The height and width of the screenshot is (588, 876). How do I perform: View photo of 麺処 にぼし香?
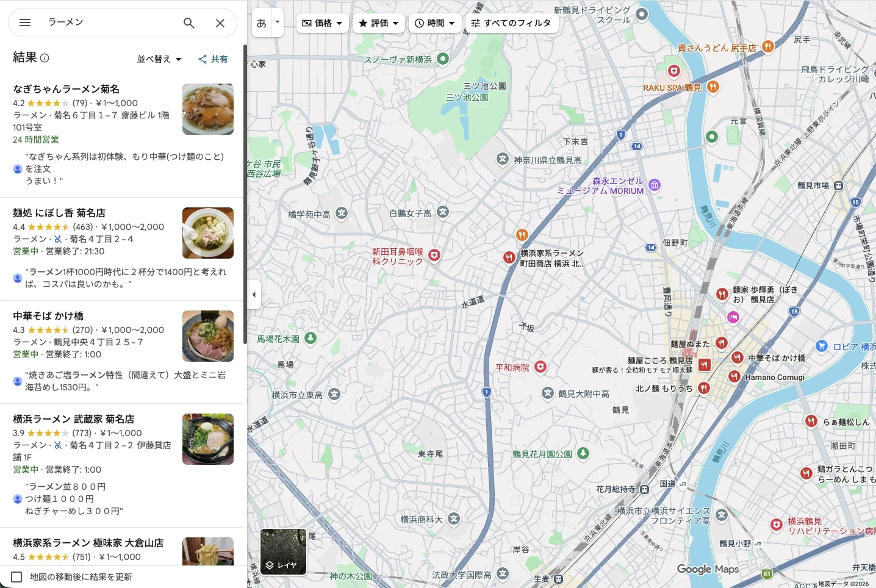tap(208, 233)
